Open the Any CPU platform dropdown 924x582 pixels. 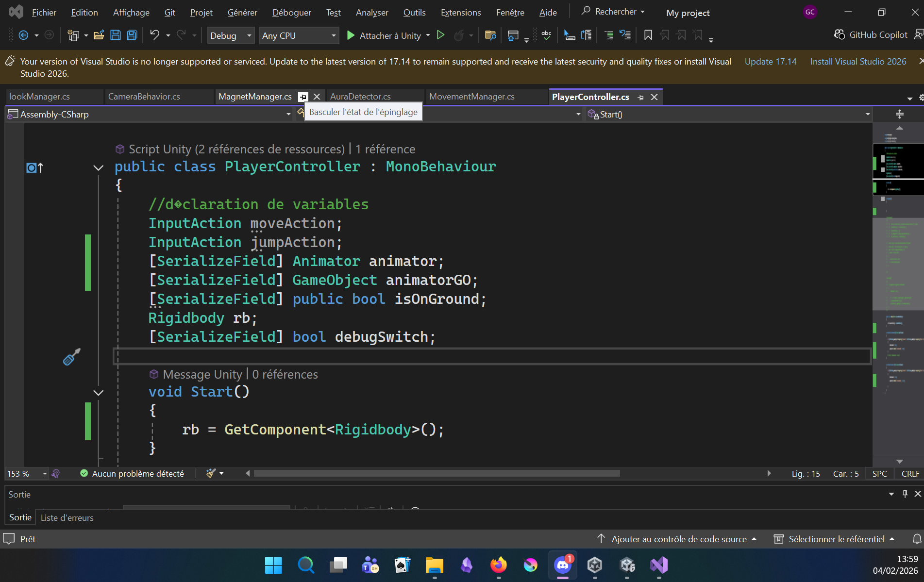coord(299,36)
